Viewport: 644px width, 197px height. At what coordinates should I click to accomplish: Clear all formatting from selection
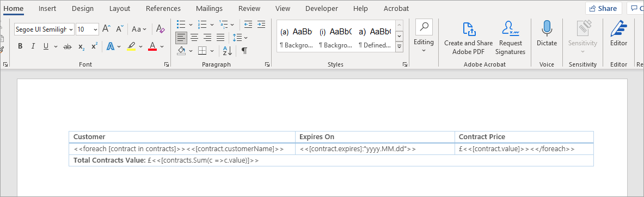(x=160, y=29)
